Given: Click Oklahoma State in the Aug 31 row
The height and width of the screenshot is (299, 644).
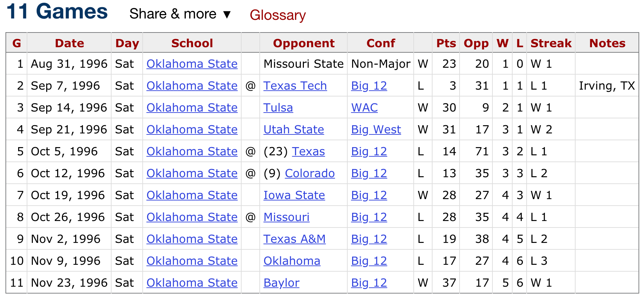Looking at the screenshot, I should [192, 64].
